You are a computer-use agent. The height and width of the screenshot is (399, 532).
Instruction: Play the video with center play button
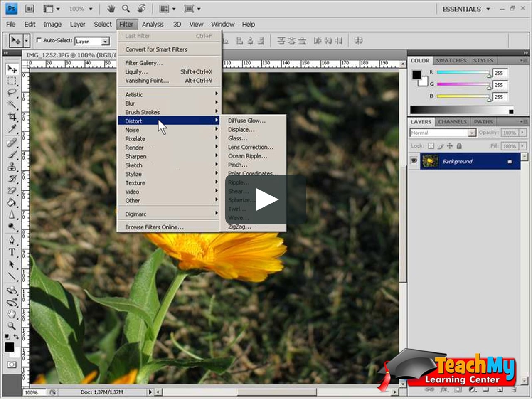coord(266,199)
